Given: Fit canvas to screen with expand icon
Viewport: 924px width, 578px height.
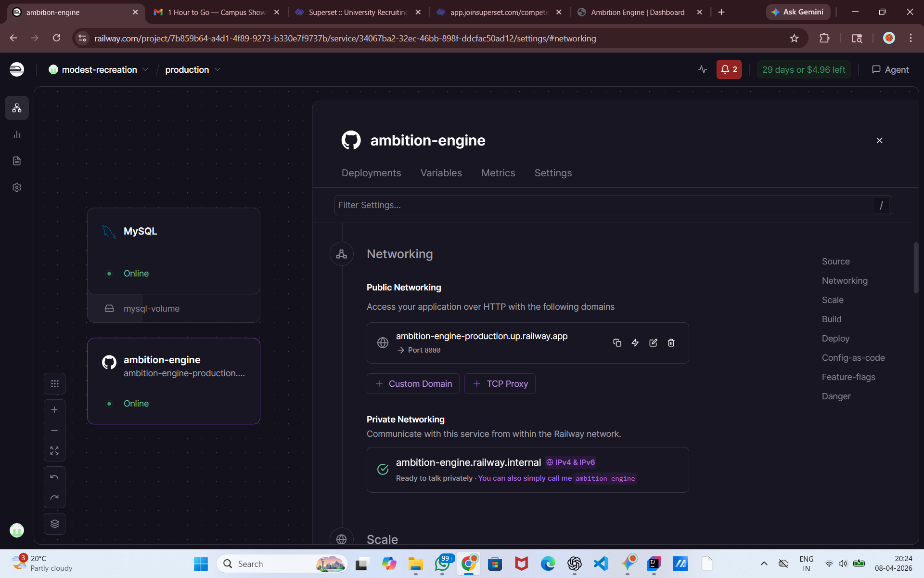Looking at the screenshot, I should [54, 450].
